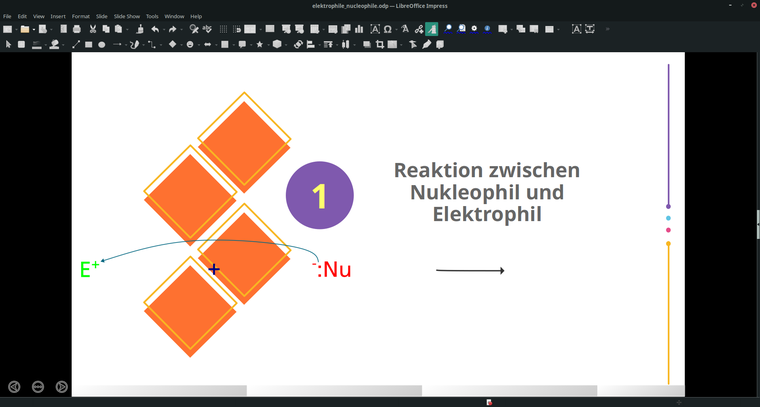Pick the Fill Color bucket swatch
The image size is (760, 407).
point(54,45)
